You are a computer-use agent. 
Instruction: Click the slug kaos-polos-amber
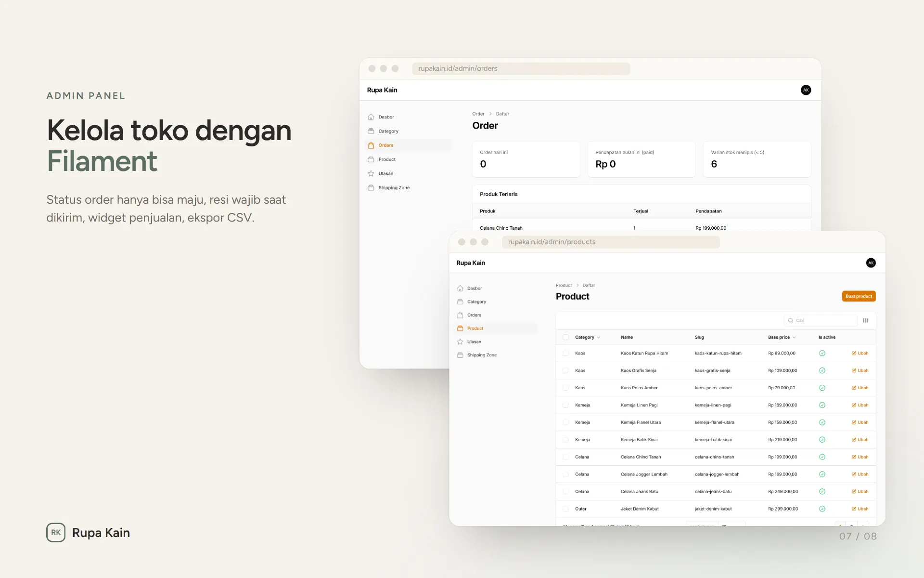[x=713, y=388]
